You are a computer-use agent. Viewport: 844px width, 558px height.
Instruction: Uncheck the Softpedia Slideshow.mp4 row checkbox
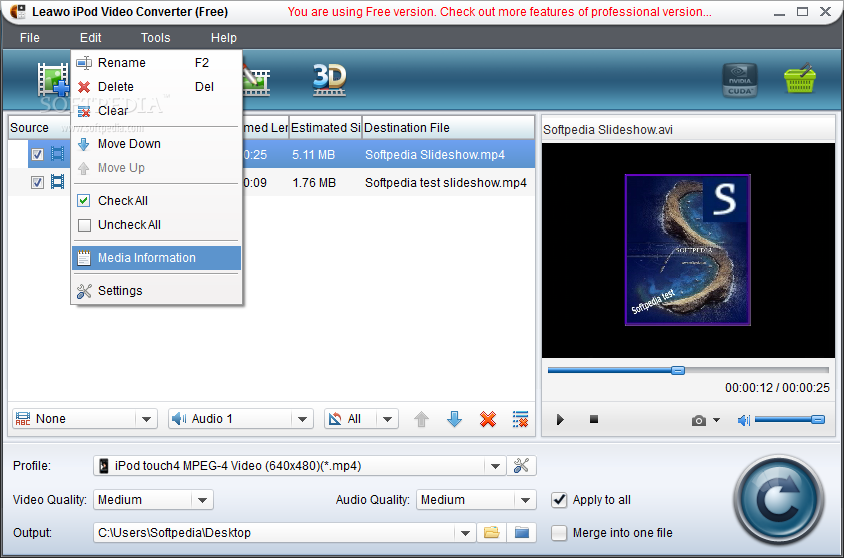[x=37, y=154]
